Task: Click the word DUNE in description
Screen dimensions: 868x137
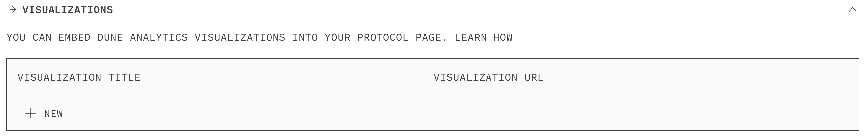Action: 110,38
